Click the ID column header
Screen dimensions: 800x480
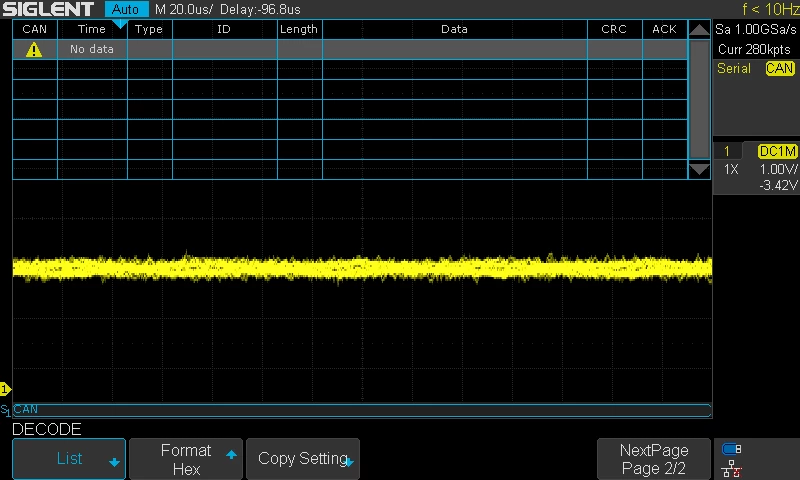point(224,29)
